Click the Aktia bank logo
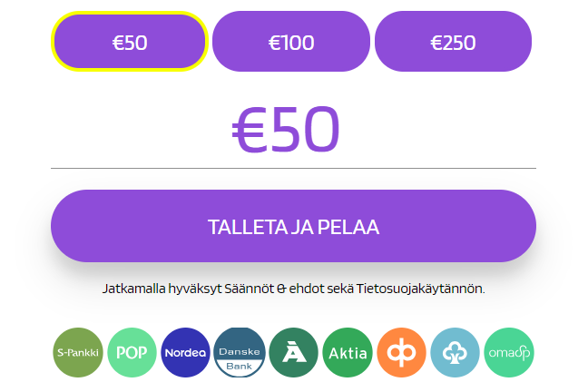588x392 pixels. pos(348,352)
